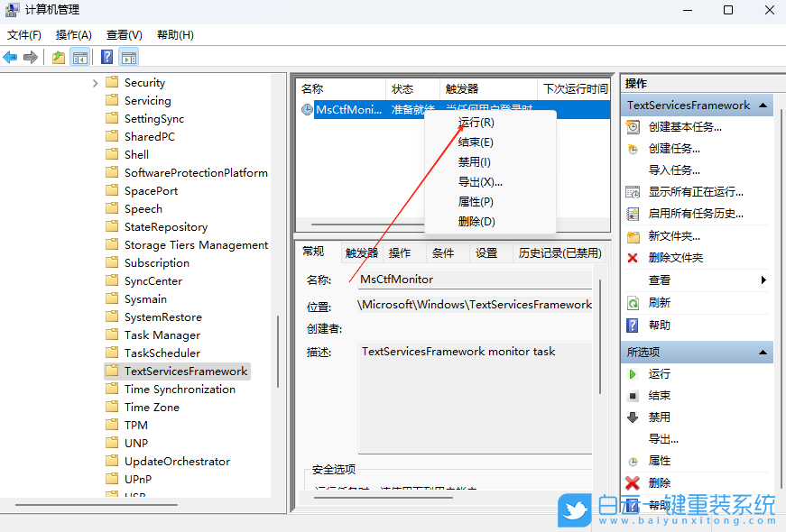Click the green 运行 arrow under 所选项

(634, 373)
